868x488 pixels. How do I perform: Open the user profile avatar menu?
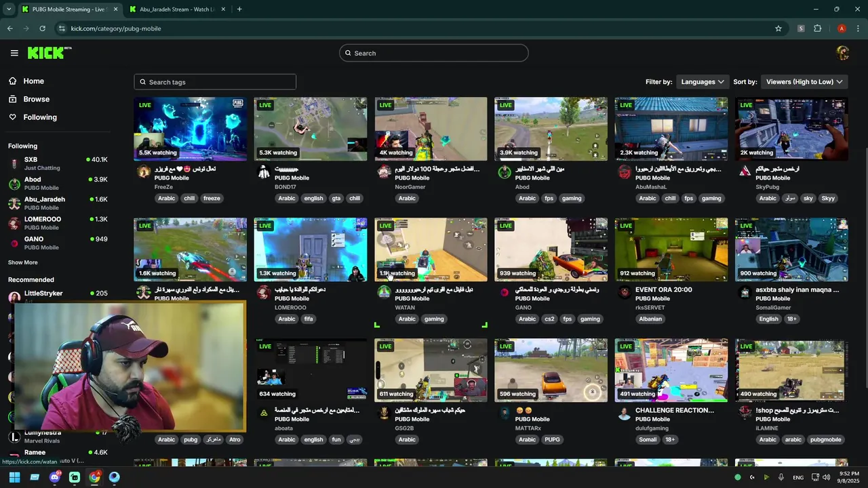coord(843,53)
